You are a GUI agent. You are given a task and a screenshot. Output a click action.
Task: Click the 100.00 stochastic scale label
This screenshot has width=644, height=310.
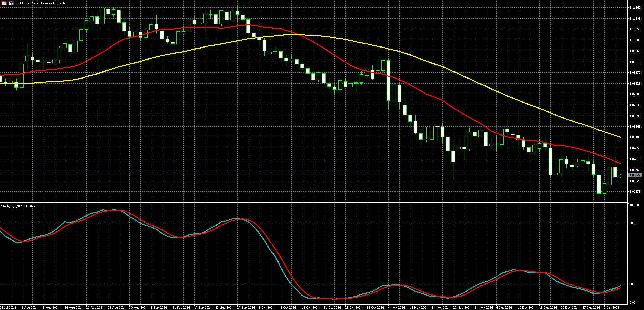tap(634, 205)
